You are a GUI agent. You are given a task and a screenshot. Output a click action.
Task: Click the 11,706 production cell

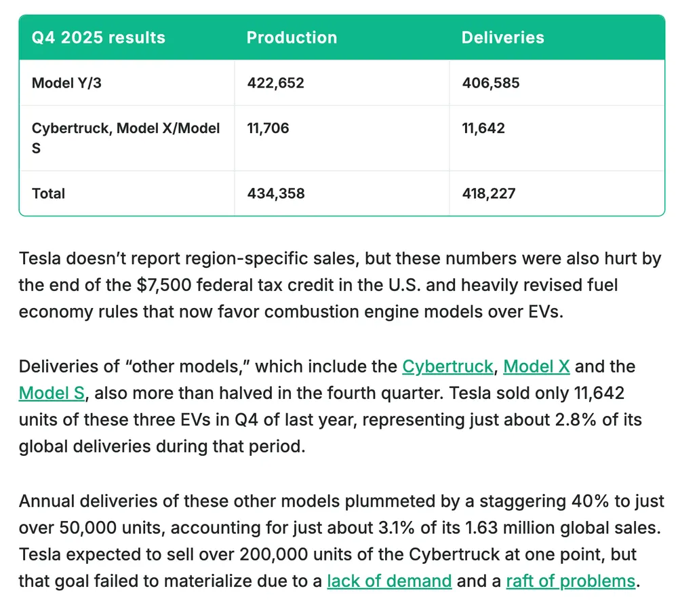(268, 128)
